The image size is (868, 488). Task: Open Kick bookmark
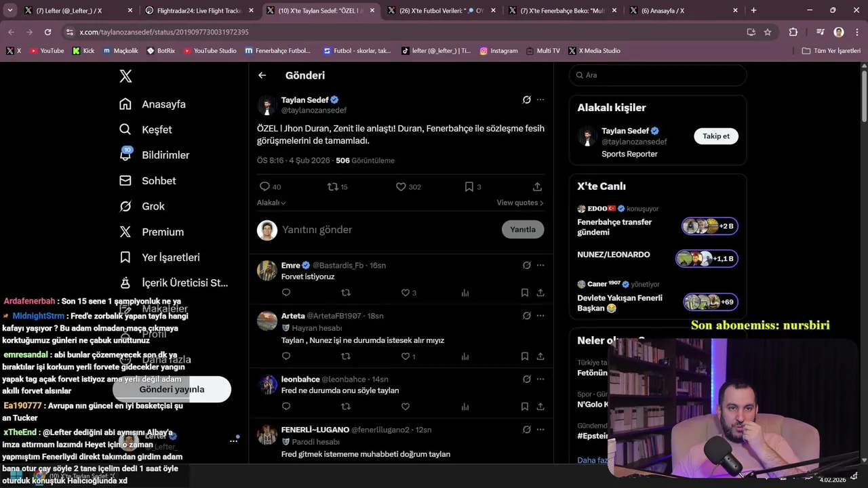pos(83,51)
